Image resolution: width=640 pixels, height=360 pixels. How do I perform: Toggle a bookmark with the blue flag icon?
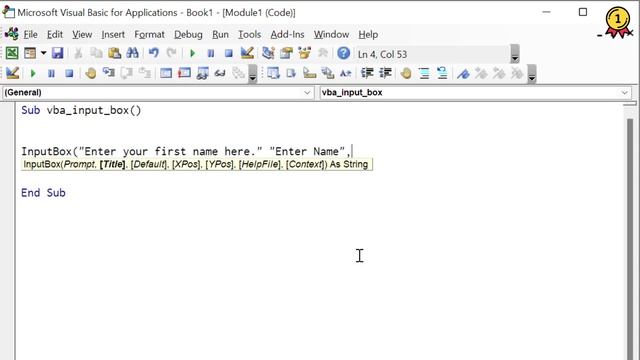tap(463, 73)
